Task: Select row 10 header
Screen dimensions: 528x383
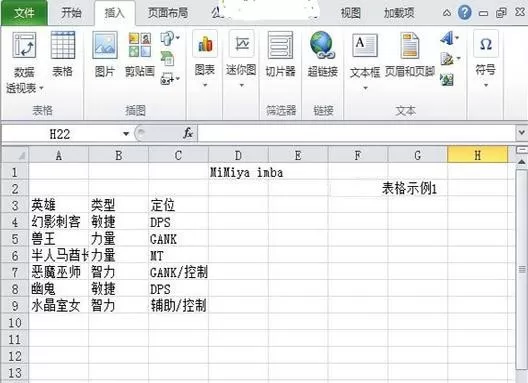Action: tap(15, 322)
